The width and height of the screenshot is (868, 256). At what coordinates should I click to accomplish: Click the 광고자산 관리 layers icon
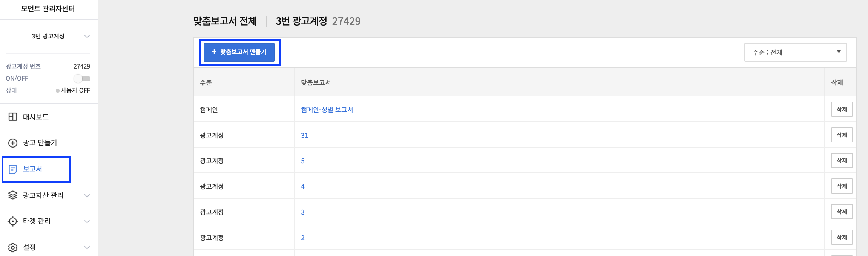coord(13,195)
